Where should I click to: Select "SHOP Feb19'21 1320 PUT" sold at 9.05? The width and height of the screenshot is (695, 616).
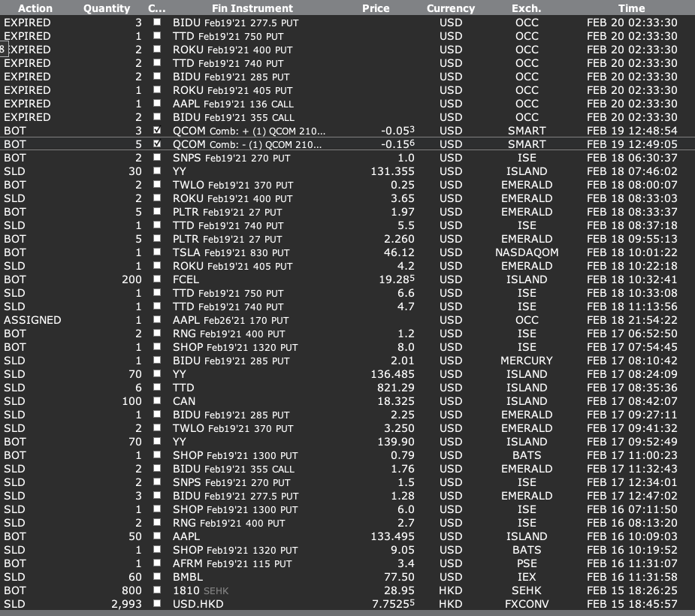[235, 550]
